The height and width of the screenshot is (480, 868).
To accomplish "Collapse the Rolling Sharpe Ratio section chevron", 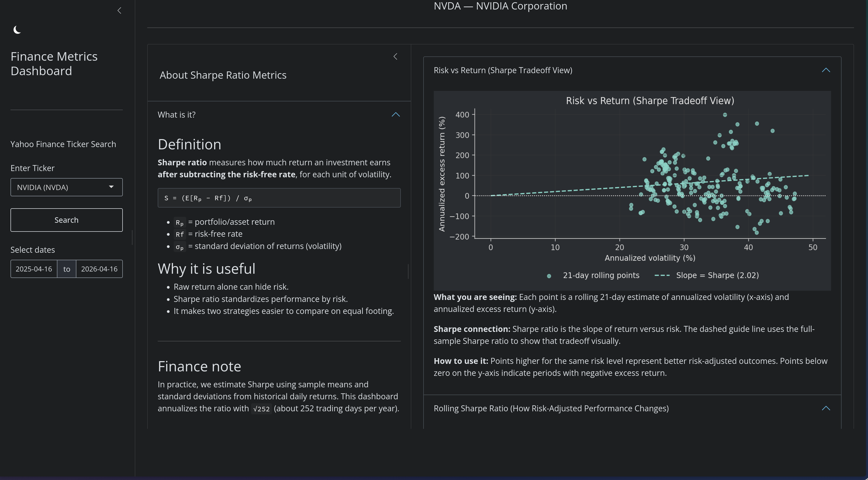I will click(826, 408).
